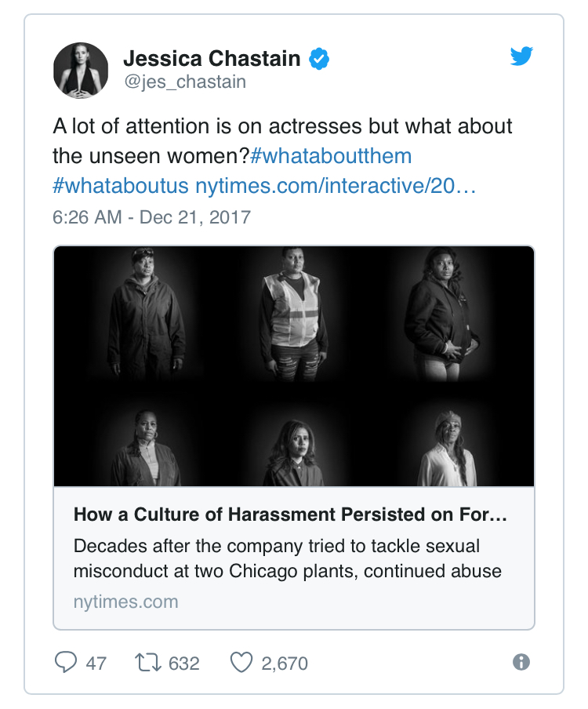
Task: Open the article card portrait image
Action: pyautogui.click(x=294, y=366)
